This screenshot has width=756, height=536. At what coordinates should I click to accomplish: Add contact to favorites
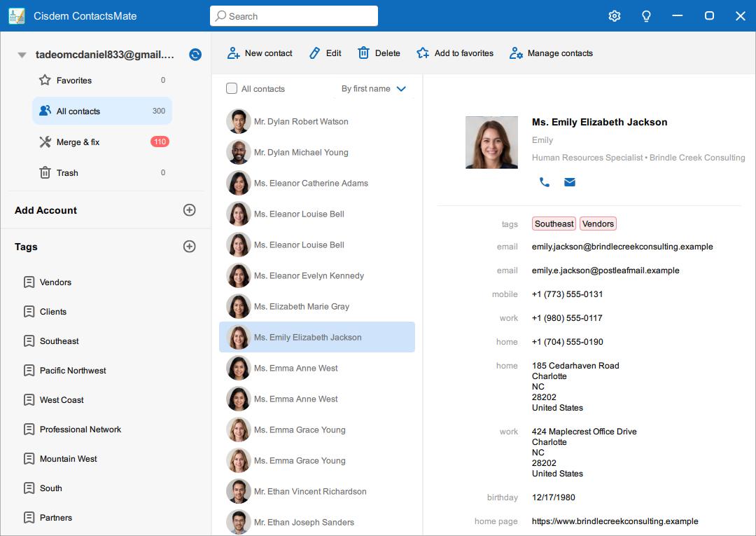[455, 53]
